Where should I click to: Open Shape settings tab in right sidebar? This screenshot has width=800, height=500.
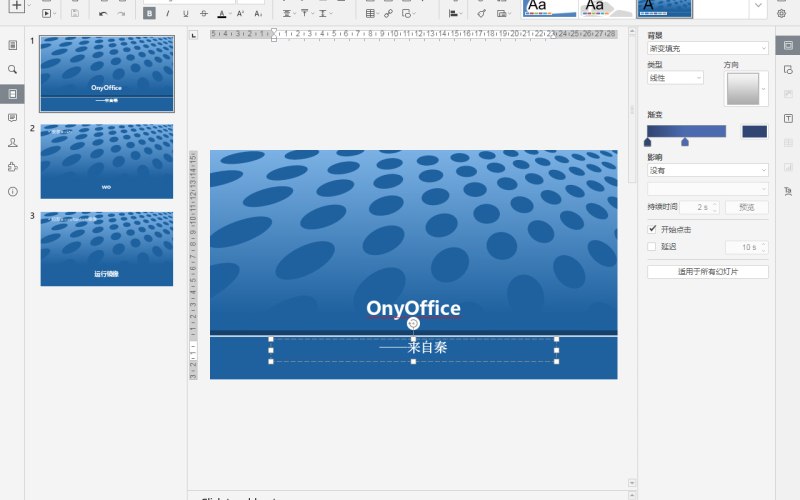[788, 69]
